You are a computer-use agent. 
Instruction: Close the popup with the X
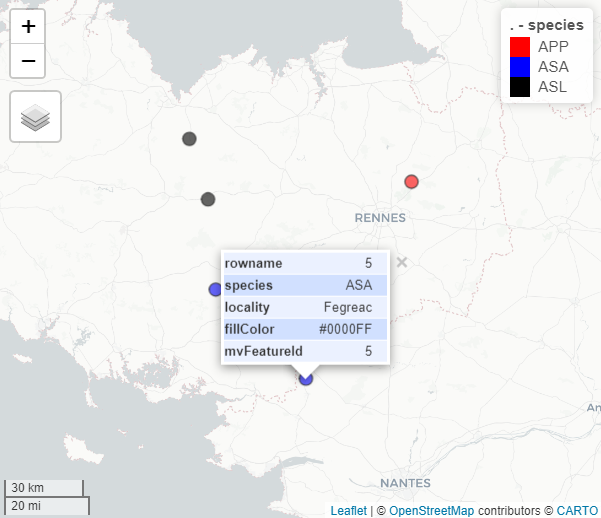[401, 263]
